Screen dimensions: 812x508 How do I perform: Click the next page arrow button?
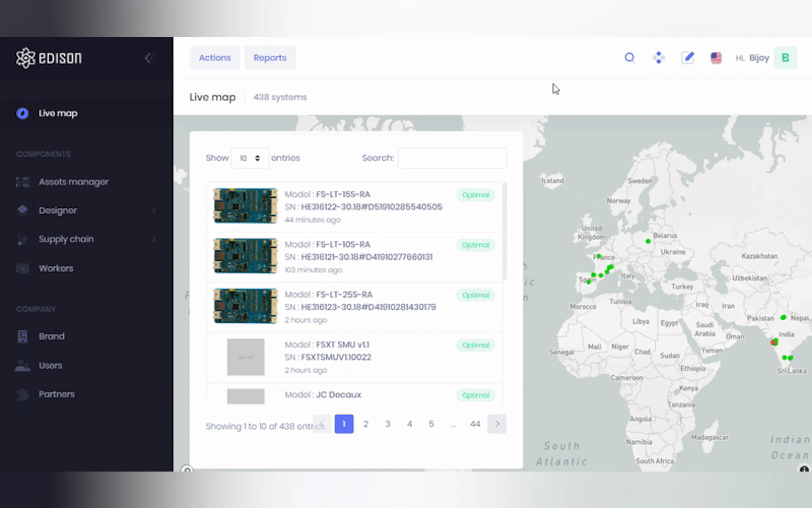pyautogui.click(x=497, y=424)
